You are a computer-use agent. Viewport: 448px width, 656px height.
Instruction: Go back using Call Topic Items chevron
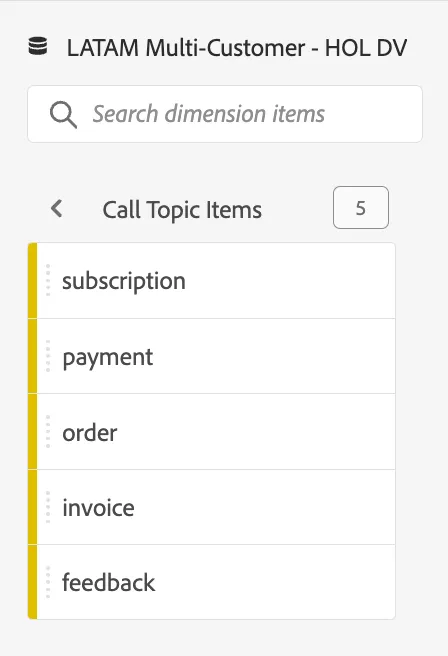pos(56,208)
